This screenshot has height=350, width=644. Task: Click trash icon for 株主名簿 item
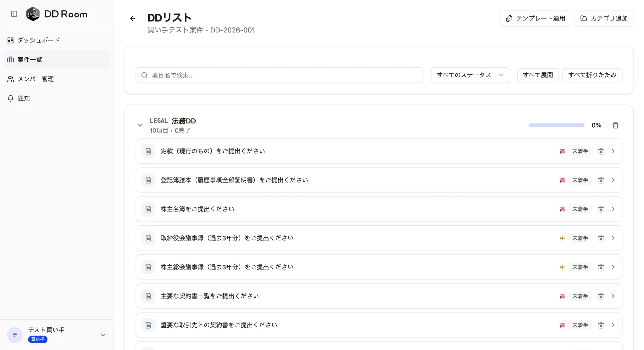click(x=601, y=209)
